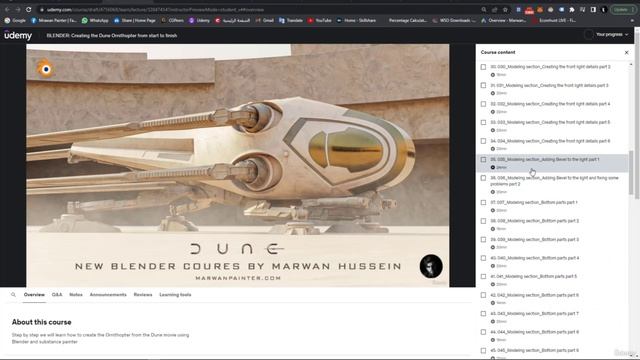Open the Udemy bookmark in bookmarks bar
Screen dimensions: 640x360
(x=199, y=20)
